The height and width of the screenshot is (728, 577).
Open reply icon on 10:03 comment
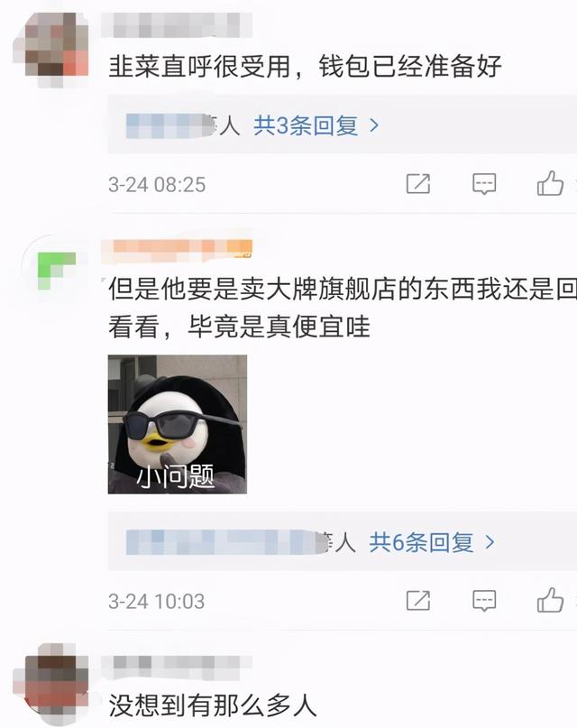(484, 600)
